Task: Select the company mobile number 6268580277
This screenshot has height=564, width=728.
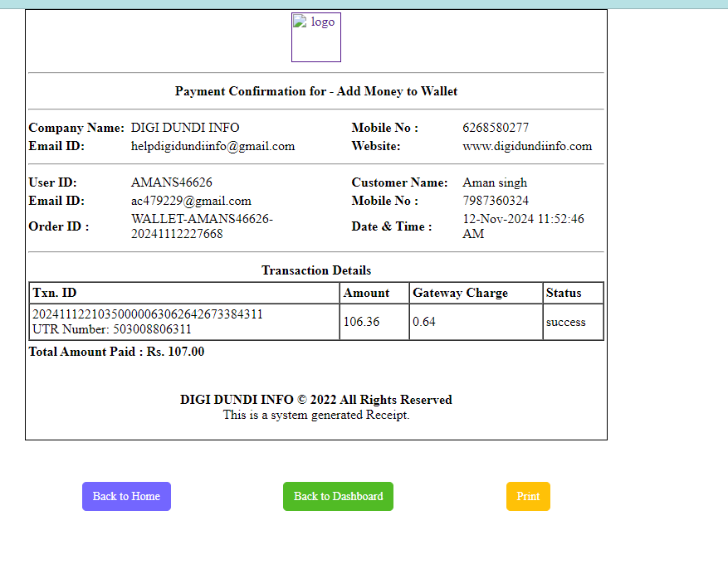Action: click(x=495, y=128)
